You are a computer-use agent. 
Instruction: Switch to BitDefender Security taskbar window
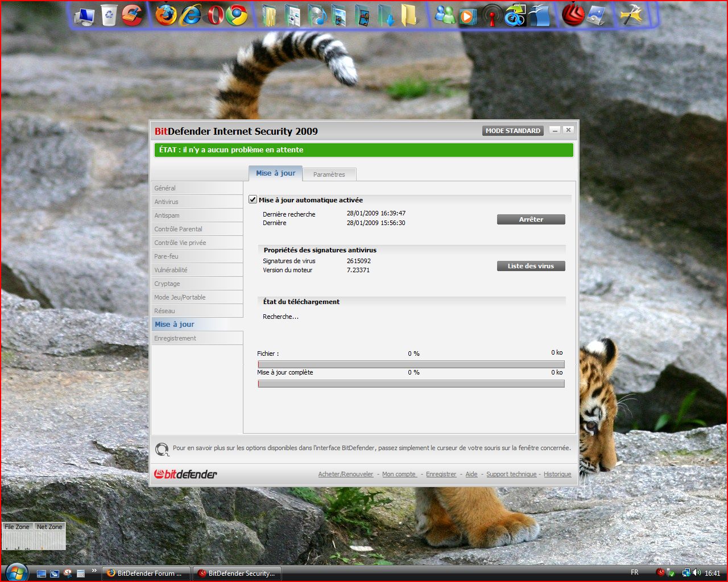[x=238, y=573]
